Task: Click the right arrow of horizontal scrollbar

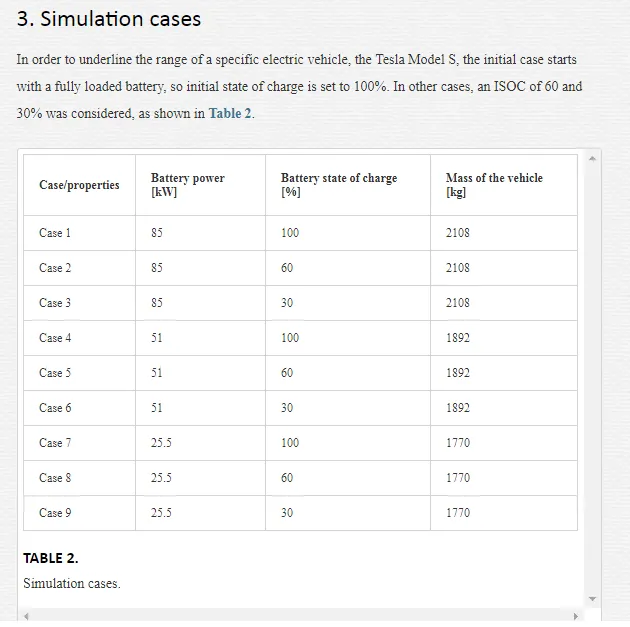Action: pos(575,616)
